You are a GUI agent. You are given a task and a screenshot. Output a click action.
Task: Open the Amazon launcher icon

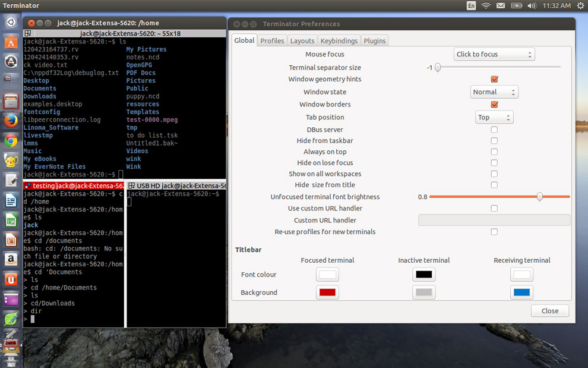[x=11, y=259]
